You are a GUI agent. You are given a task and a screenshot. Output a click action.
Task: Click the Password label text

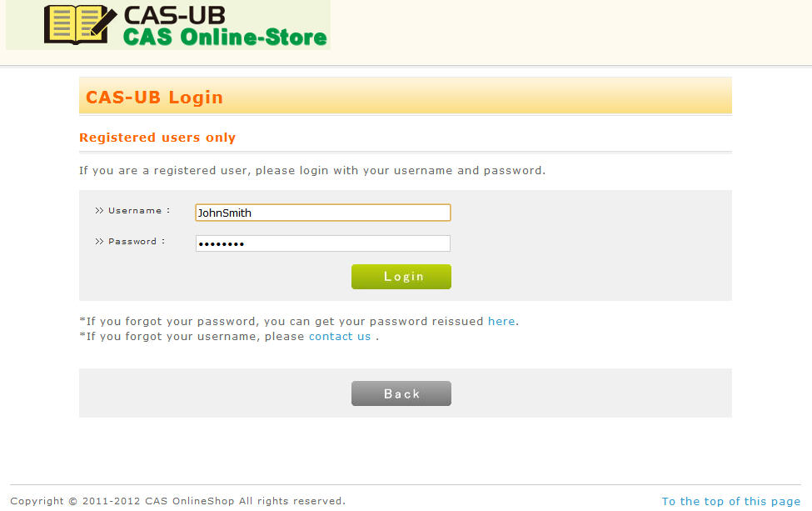[132, 242]
